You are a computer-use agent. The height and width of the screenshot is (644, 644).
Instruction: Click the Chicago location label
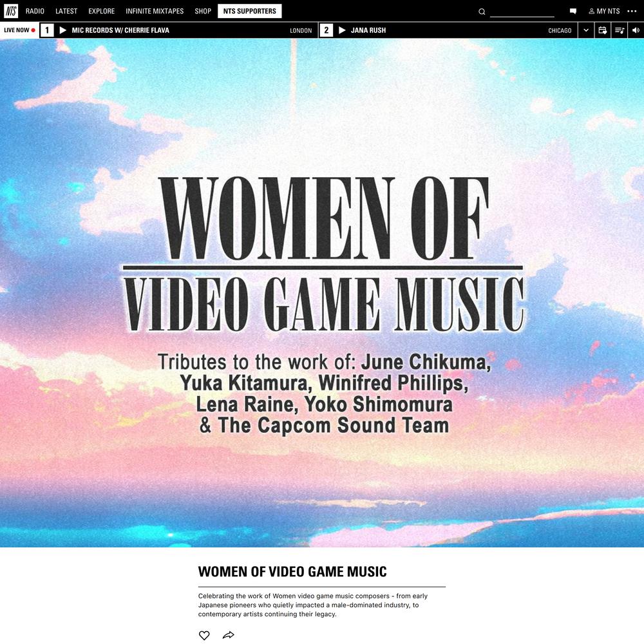click(560, 30)
